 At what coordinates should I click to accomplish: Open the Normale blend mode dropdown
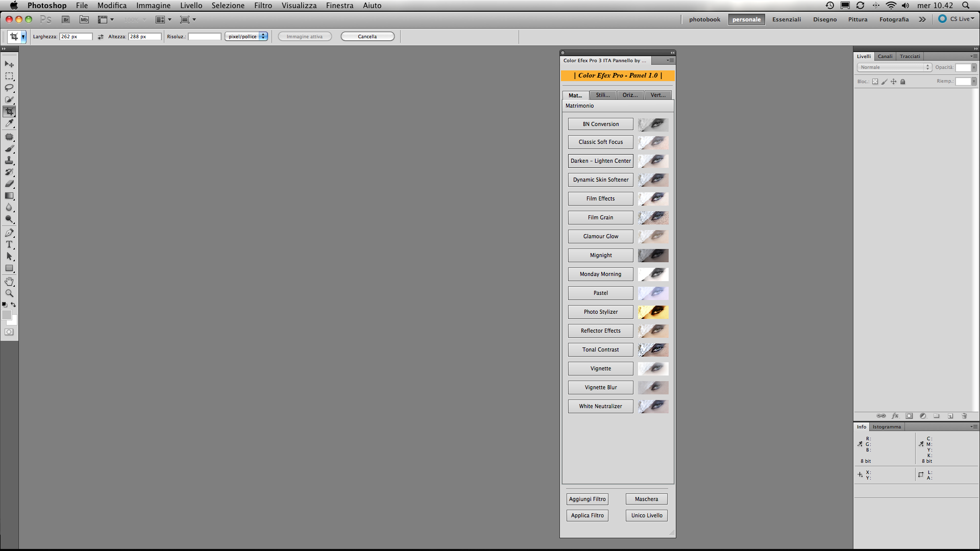point(894,67)
